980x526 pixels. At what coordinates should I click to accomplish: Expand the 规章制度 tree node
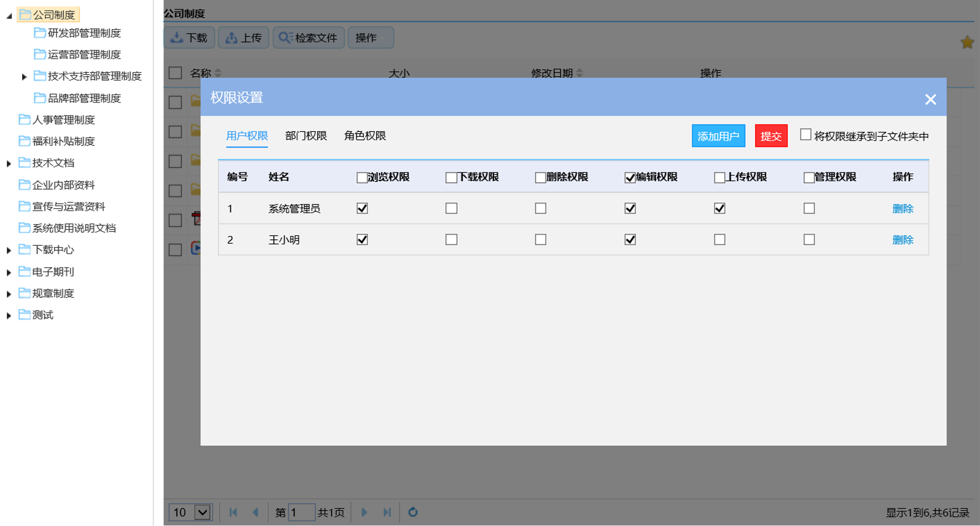pyautogui.click(x=9, y=294)
